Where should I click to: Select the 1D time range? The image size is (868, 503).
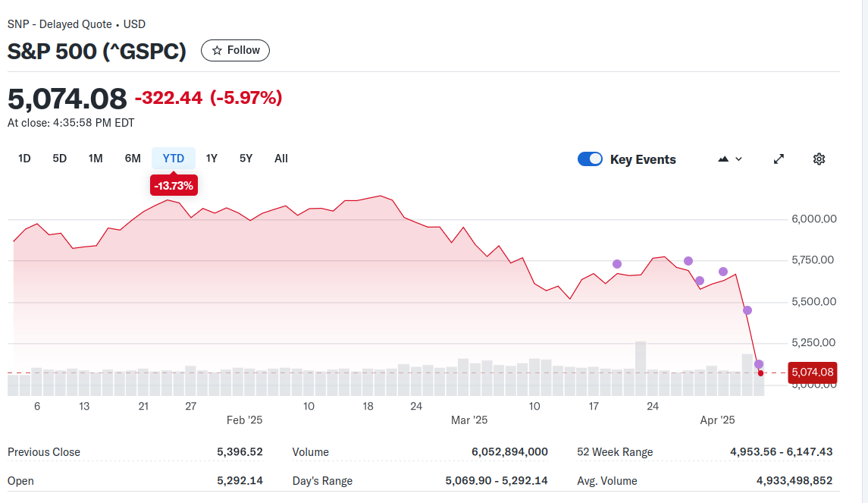24,159
